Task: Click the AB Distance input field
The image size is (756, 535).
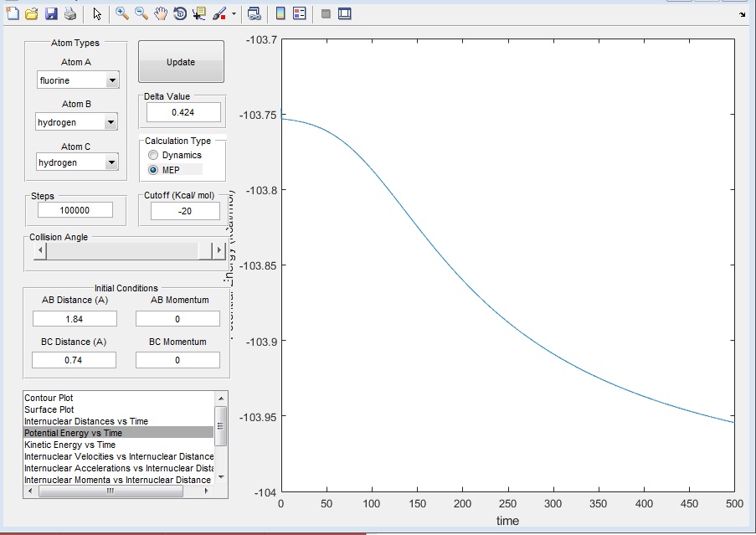Action: [75, 319]
